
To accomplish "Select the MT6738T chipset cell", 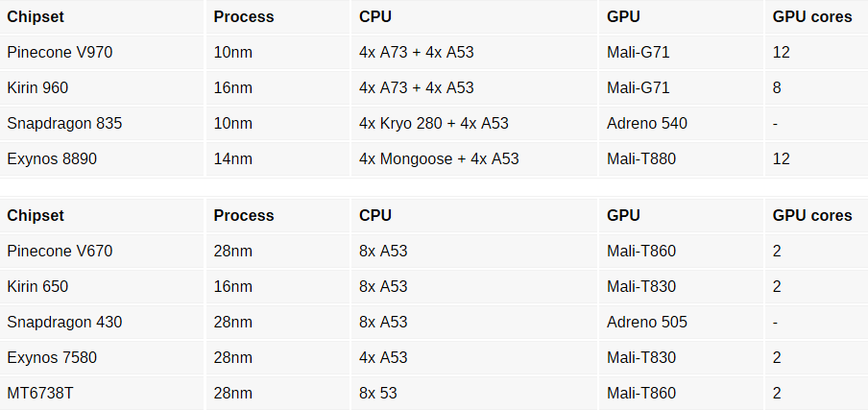I will pos(102,393).
